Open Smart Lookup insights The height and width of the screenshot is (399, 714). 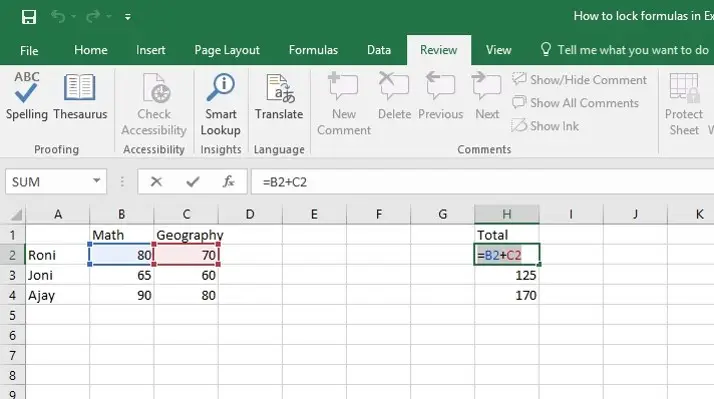[x=220, y=104]
